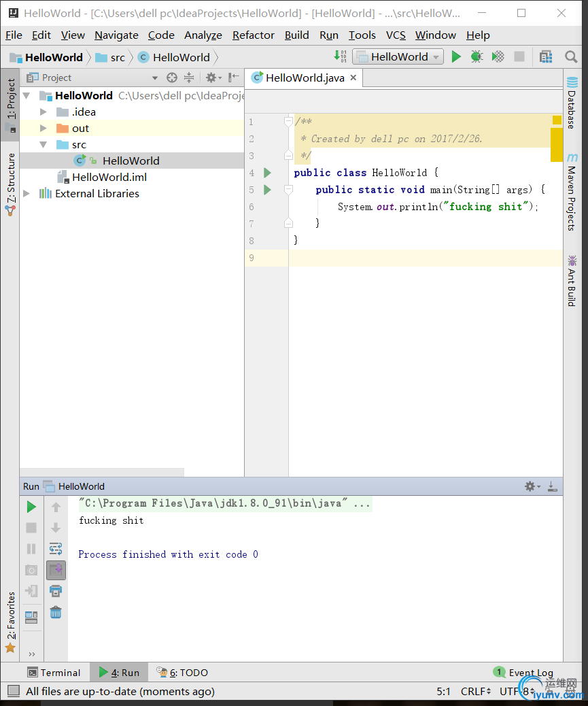This screenshot has height=706, width=588.
Task: Click the gray Stop icon in main toolbar
Action: [519, 56]
